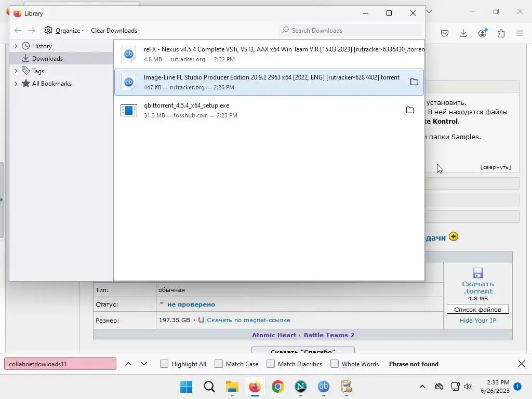The width and height of the screenshot is (532, 399).
Task: Select the qbittorrent_4.5.4_x64_setup.exe download
Action: 269,110
